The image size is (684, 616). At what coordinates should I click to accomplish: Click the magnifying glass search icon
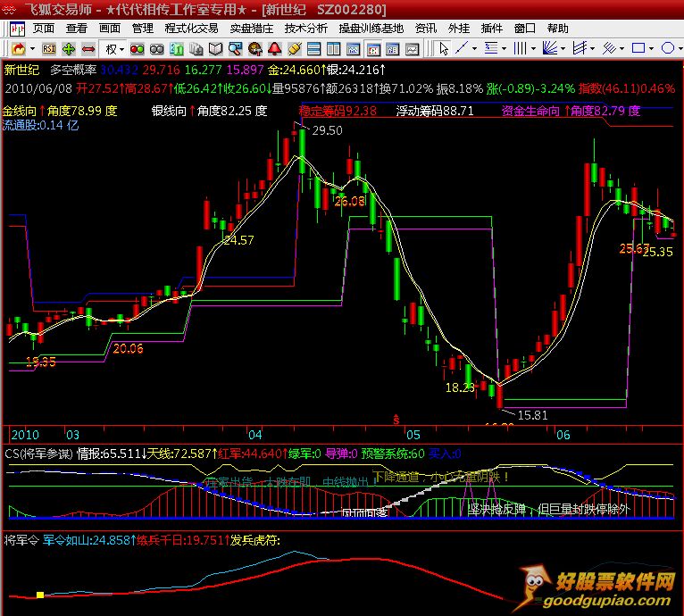[x=234, y=48]
